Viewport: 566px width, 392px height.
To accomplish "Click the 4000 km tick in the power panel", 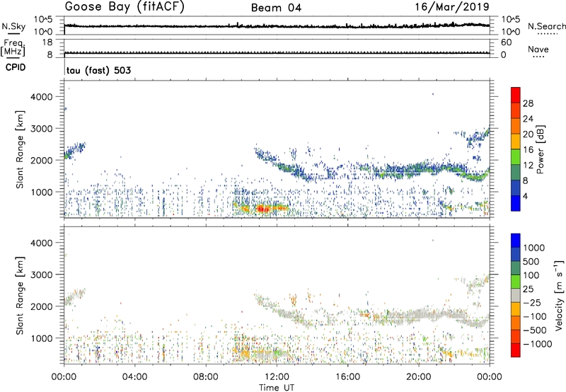I will tap(42, 97).
